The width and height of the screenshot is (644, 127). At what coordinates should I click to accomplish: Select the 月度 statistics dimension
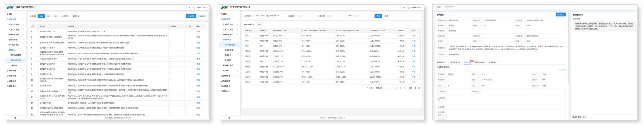pos(41,16)
